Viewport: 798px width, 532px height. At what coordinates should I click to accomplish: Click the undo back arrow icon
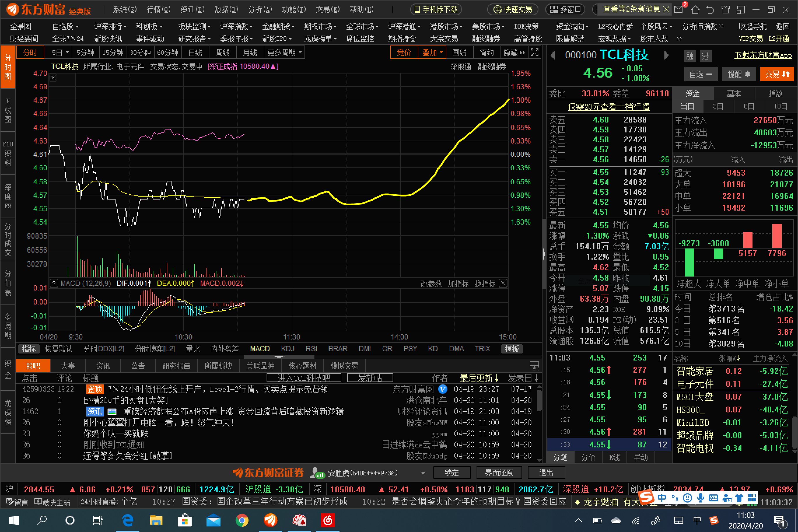click(710, 10)
